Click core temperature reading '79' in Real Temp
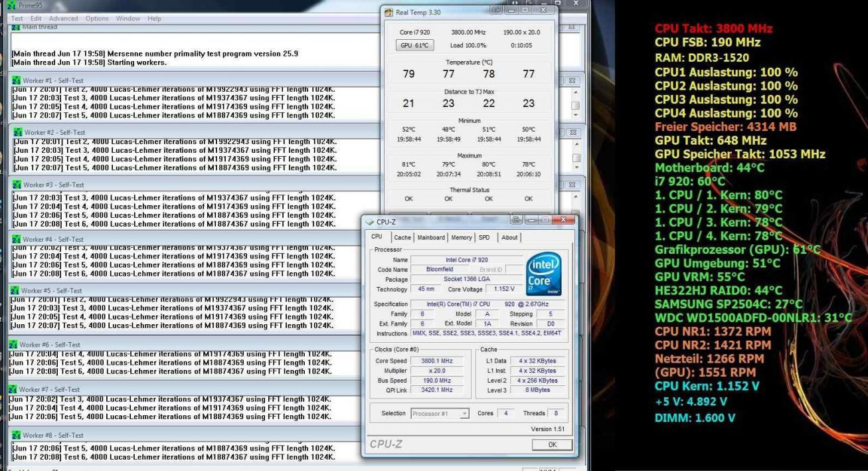Screen dimensions: 868x471 [x=409, y=74]
